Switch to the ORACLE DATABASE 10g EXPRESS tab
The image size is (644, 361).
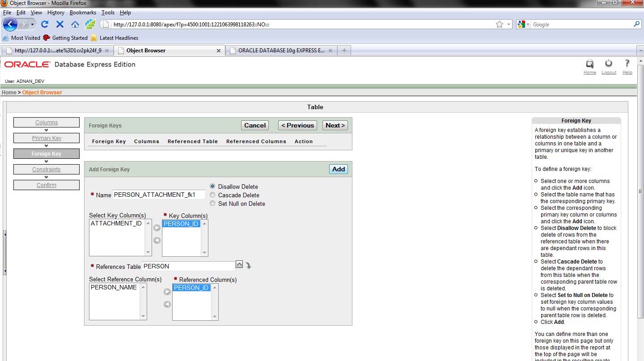click(280, 51)
